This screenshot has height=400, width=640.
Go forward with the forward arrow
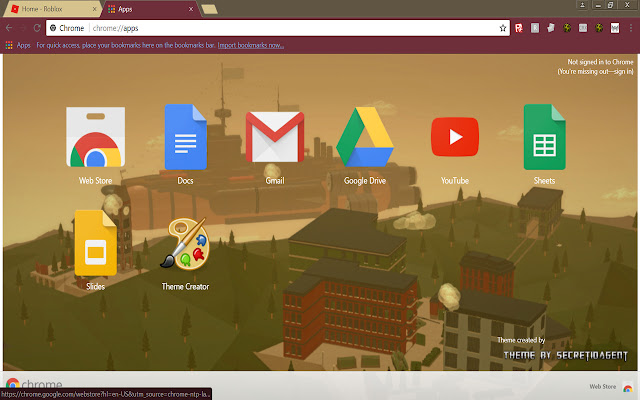click(23, 28)
